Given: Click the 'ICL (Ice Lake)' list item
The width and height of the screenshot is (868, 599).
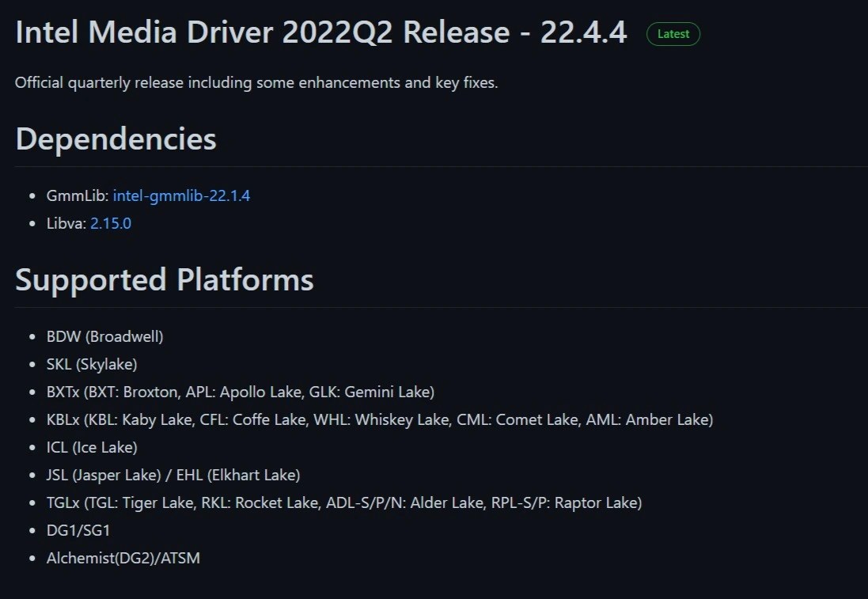Looking at the screenshot, I should point(92,447).
